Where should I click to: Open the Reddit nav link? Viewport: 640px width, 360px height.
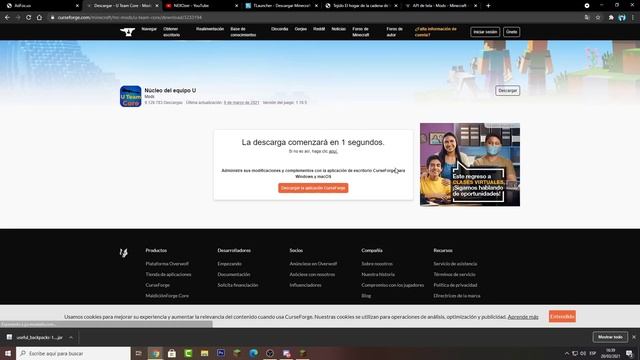point(319,29)
